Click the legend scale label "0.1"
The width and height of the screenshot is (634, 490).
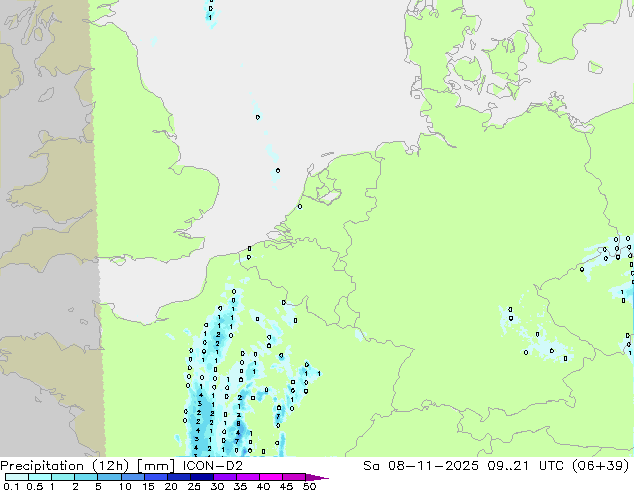11,486
